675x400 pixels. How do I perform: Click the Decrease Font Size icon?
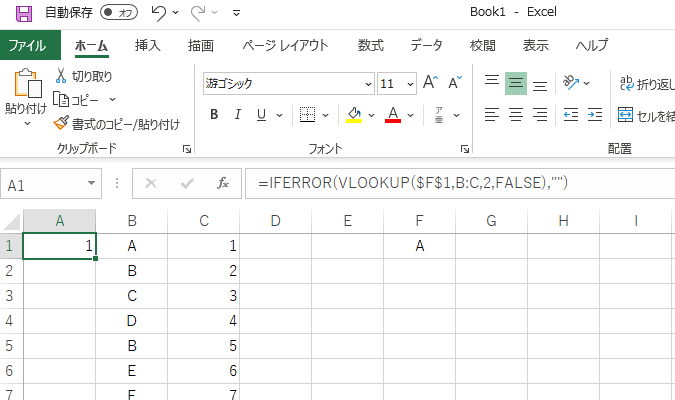click(x=455, y=82)
